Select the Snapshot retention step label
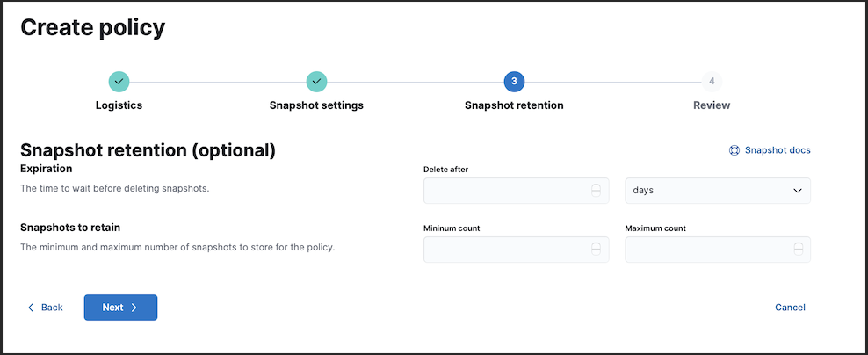The height and width of the screenshot is (355, 868). coord(514,105)
